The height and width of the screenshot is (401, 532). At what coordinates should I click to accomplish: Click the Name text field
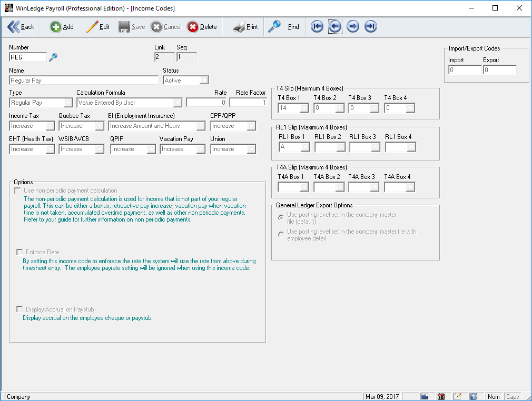(x=84, y=81)
